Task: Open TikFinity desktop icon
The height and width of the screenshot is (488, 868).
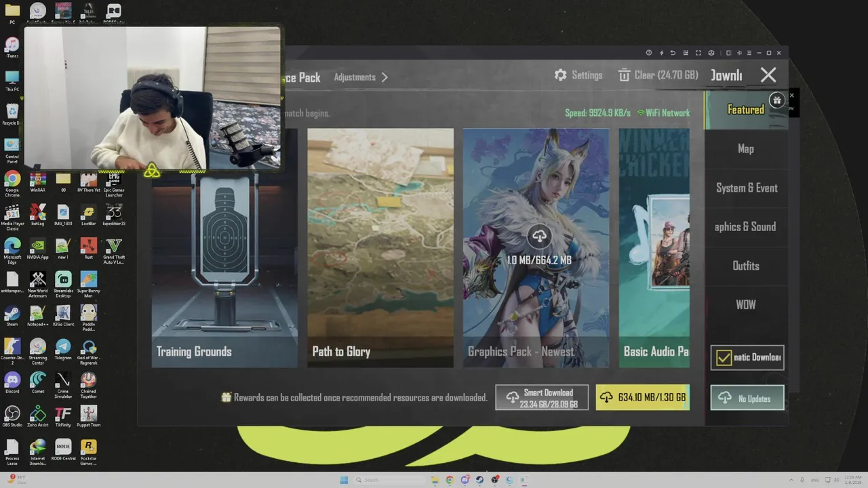Action: click(63, 418)
